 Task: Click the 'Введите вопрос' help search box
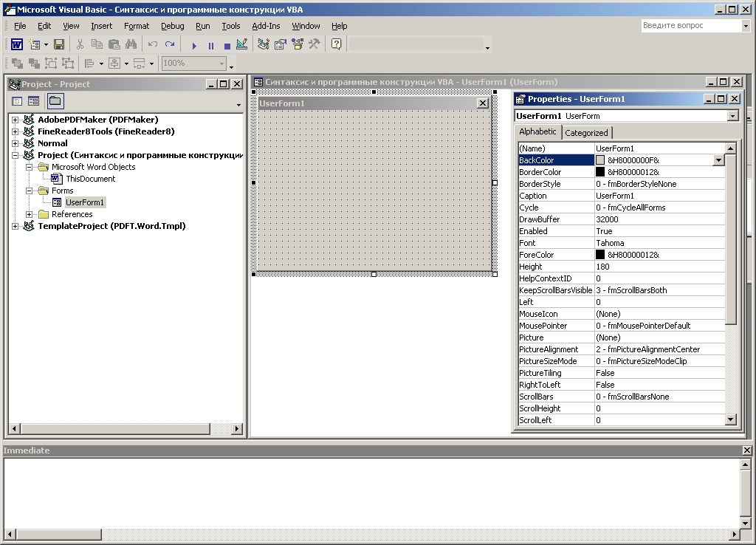(x=691, y=26)
